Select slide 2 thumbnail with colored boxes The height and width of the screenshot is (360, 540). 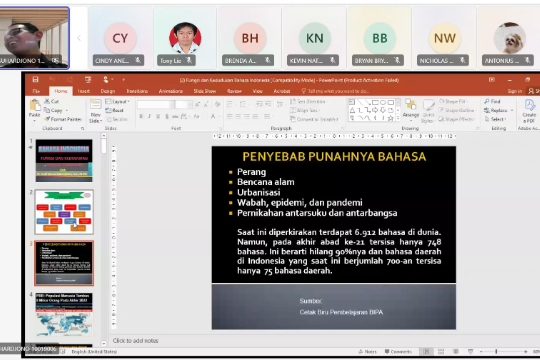(x=64, y=212)
